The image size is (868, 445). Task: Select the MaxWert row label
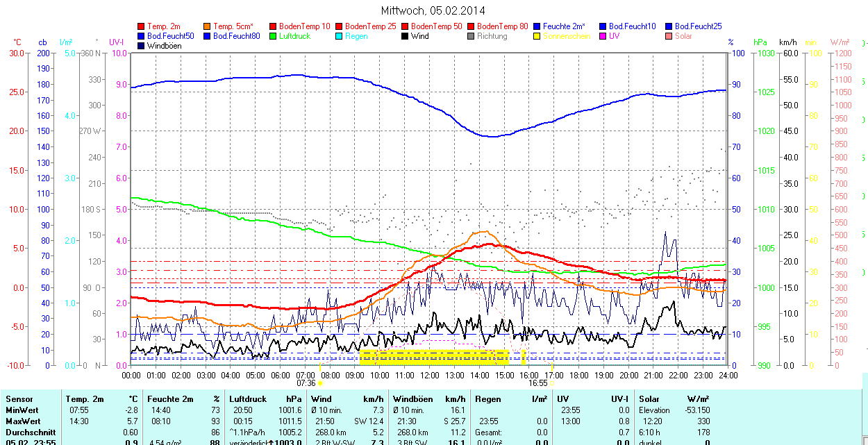pyautogui.click(x=22, y=421)
